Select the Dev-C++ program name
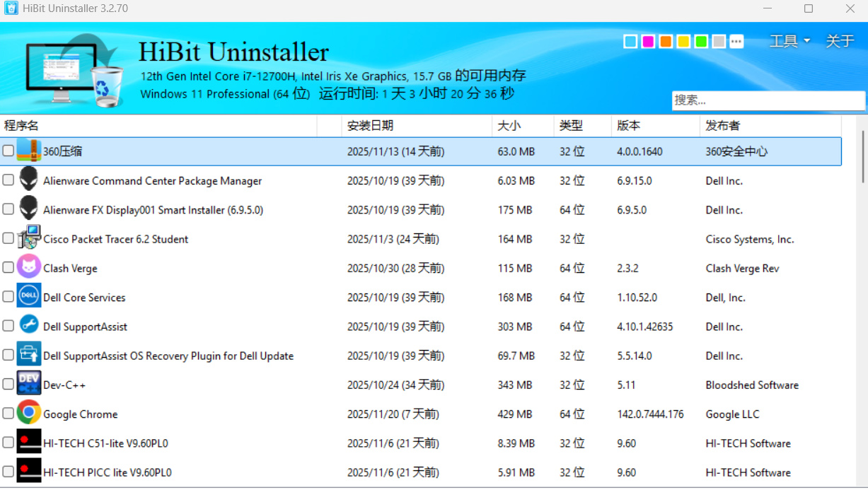Viewport: 868px width, 490px height. [x=64, y=385]
